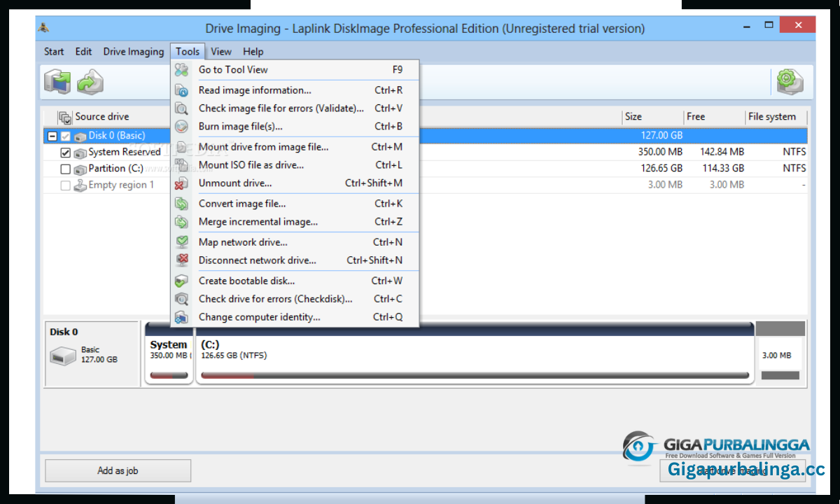Click the Change computer identity icon
840x504 pixels.
(181, 317)
